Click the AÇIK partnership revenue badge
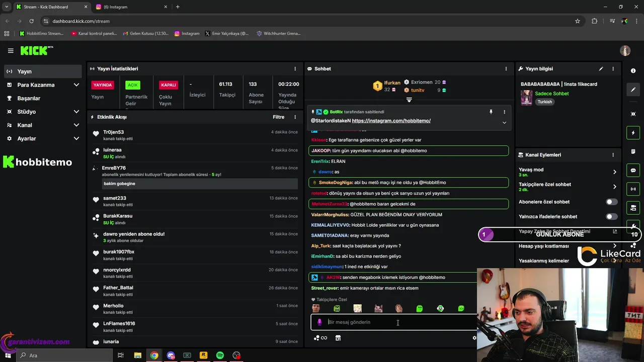This screenshot has width=644, height=362. (x=132, y=85)
